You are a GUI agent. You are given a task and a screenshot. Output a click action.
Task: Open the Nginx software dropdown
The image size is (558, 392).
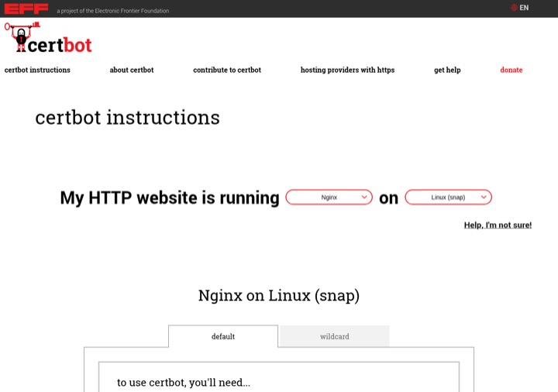(x=329, y=197)
